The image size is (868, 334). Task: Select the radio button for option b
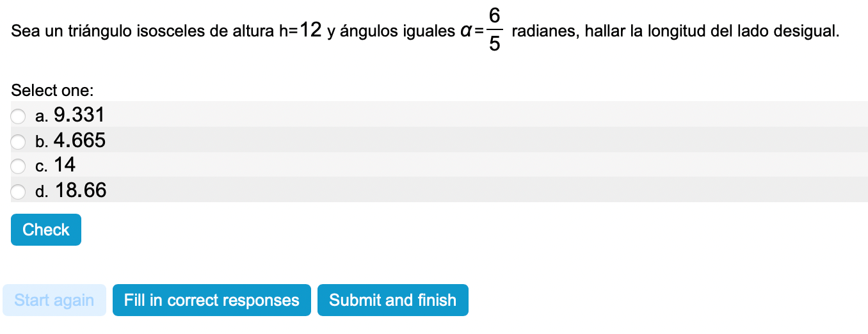pyautogui.click(x=17, y=141)
